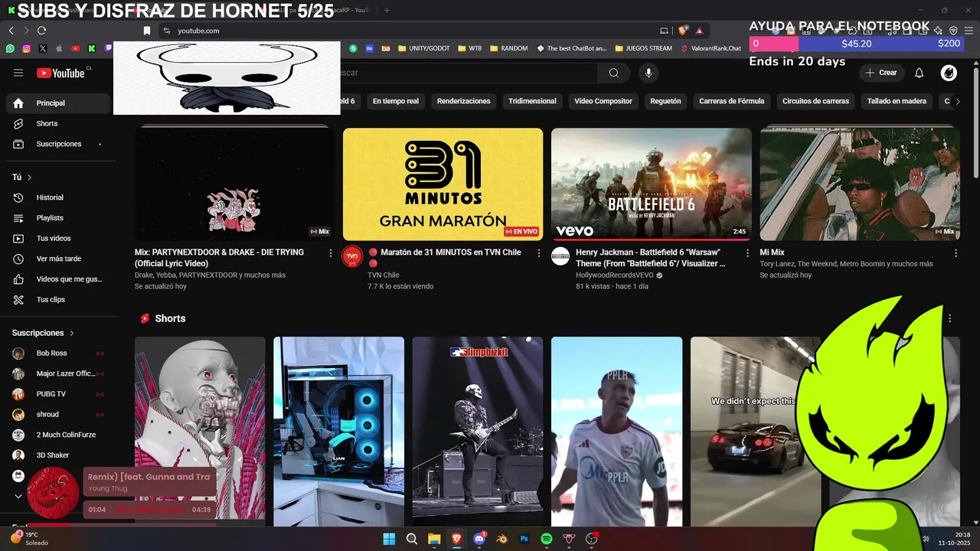
Task: Open options menu for DIE TRYING mix
Action: click(x=331, y=253)
